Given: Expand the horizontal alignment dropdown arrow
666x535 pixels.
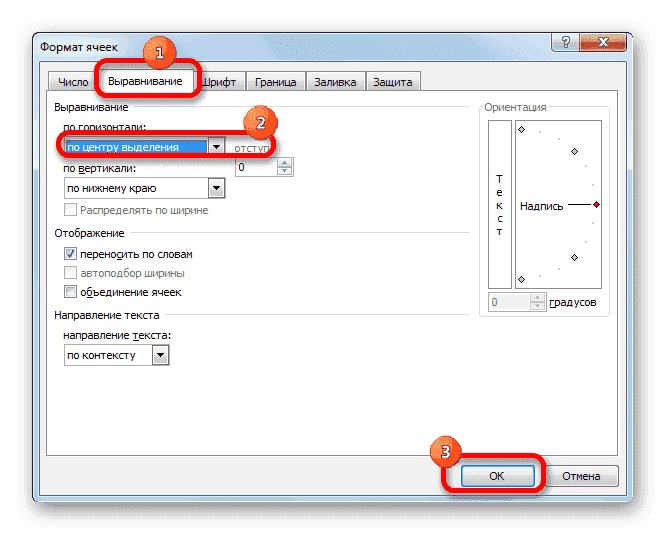Looking at the screenshot, I should click(x=217, y=147).
